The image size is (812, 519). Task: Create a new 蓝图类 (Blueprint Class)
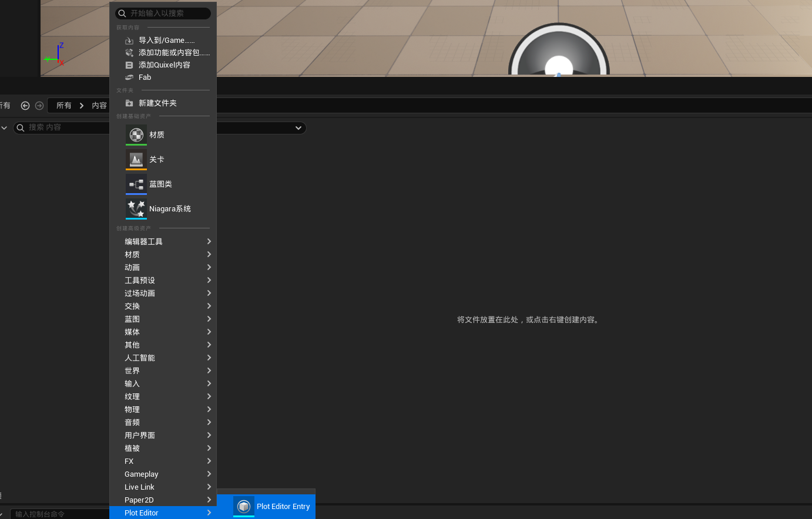coord(160,184)
